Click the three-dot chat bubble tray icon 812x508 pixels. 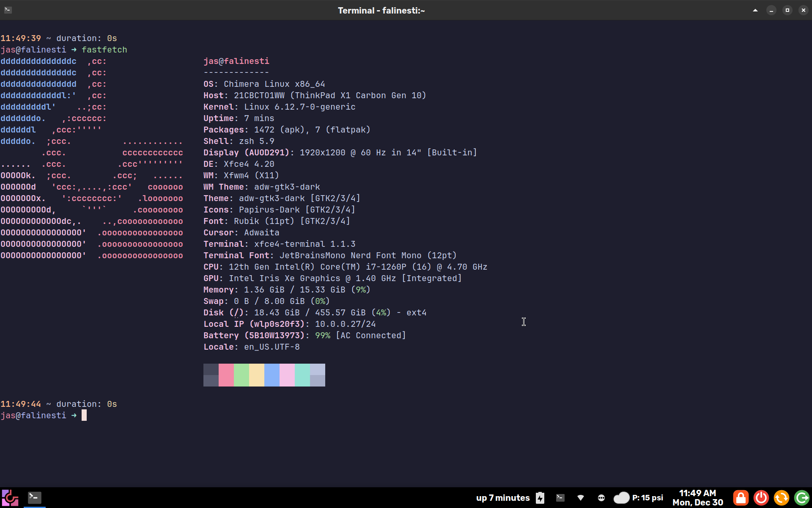point(601,498)
